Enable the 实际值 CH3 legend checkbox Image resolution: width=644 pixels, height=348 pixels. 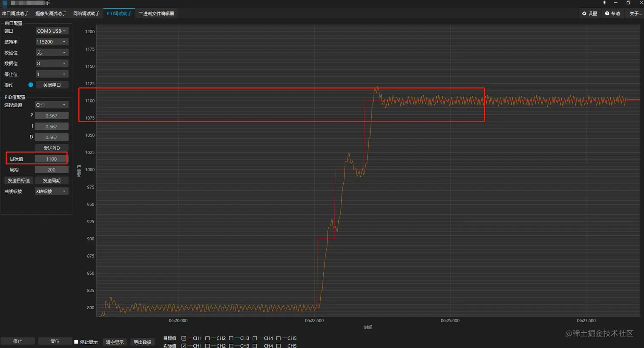[231, 346]
